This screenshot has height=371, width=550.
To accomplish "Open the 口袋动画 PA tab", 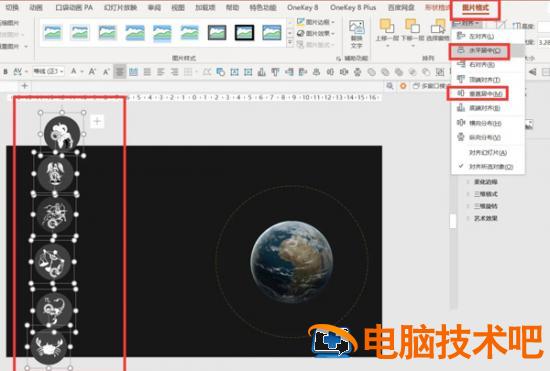I will coord(74,7).
